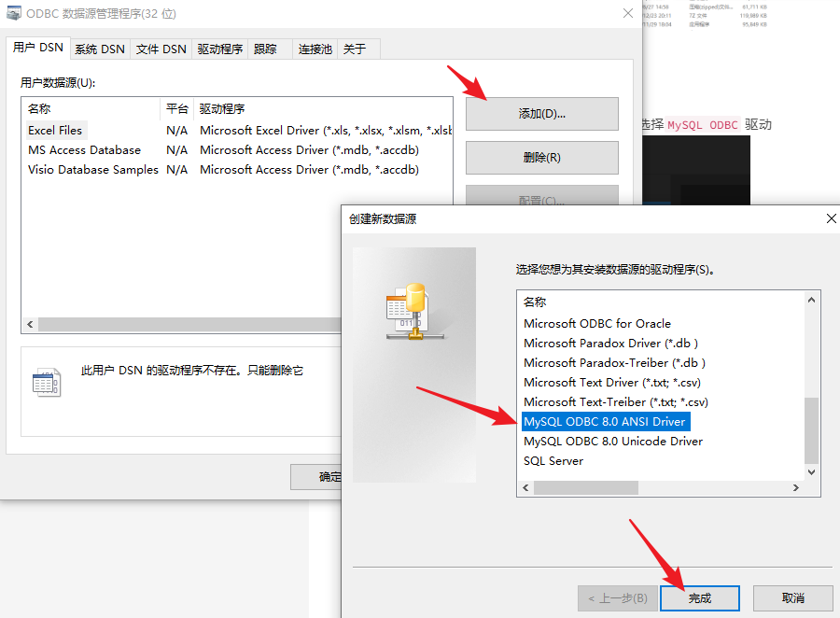Switch to the 驱动程序 tab
The height and width of the screenshot is (618, 840).
click(x=219, y=49)
